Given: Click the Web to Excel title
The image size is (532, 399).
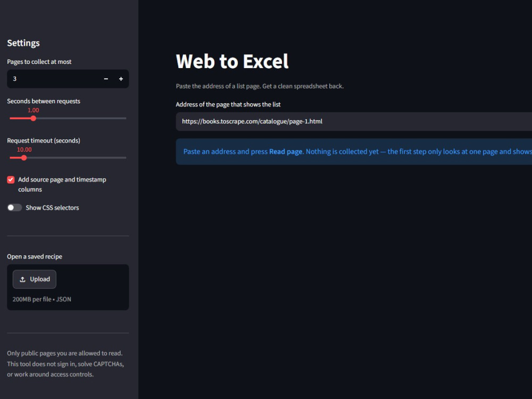Looking at the screenshot, I should pyautogui.click(x=232, y=61).
